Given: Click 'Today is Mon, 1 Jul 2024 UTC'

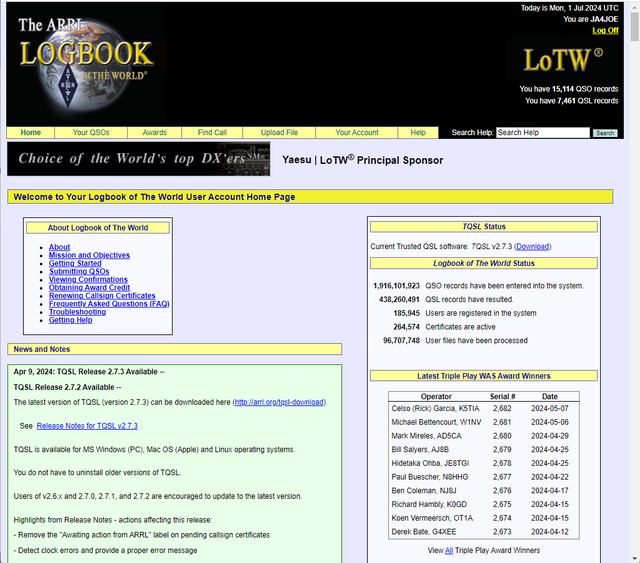Looking at the screenshot, I should [569, 8].
